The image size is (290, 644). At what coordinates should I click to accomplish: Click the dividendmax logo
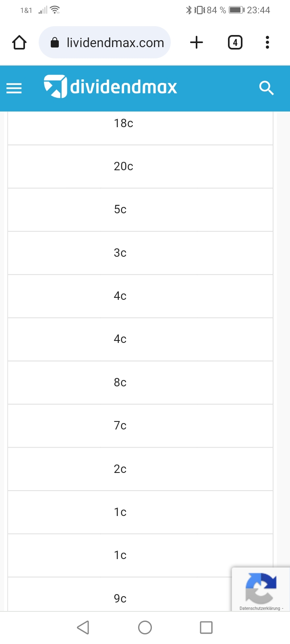click(x=110, y=87)
